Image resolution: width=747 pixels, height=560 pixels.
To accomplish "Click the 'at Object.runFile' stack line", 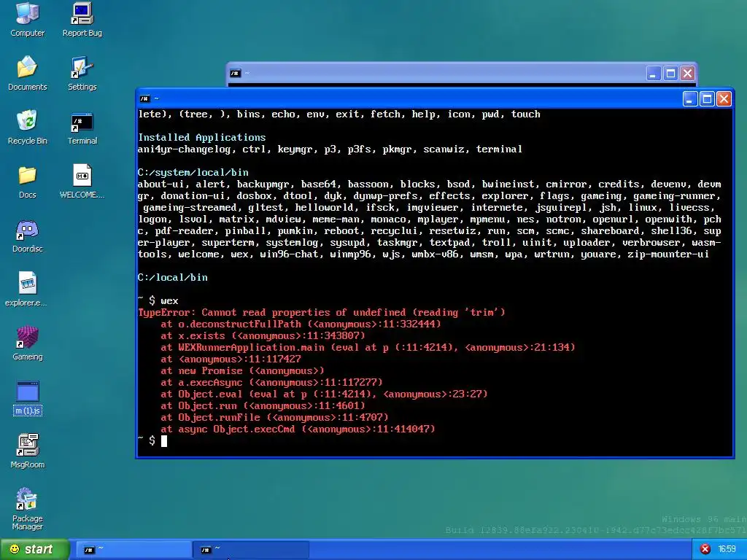I will point(274,417).
